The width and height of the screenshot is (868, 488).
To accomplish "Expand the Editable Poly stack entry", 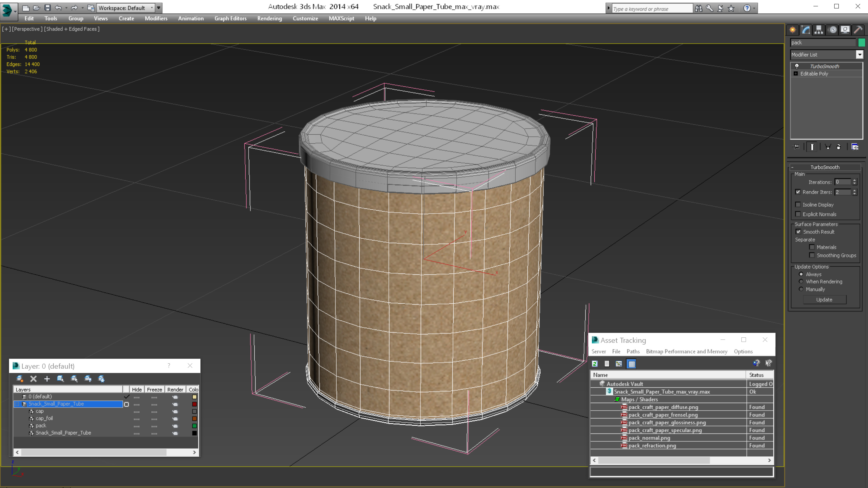I will click(796, 74).
